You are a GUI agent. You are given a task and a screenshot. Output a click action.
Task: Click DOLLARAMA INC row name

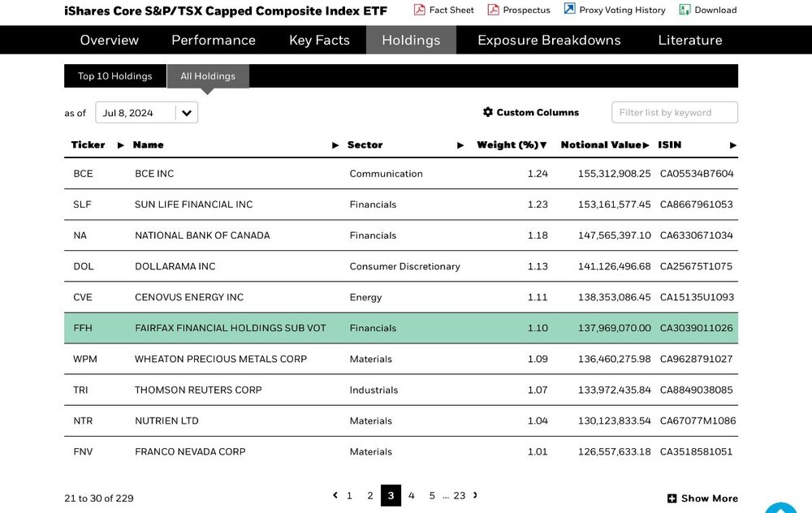tap(175, 266)
